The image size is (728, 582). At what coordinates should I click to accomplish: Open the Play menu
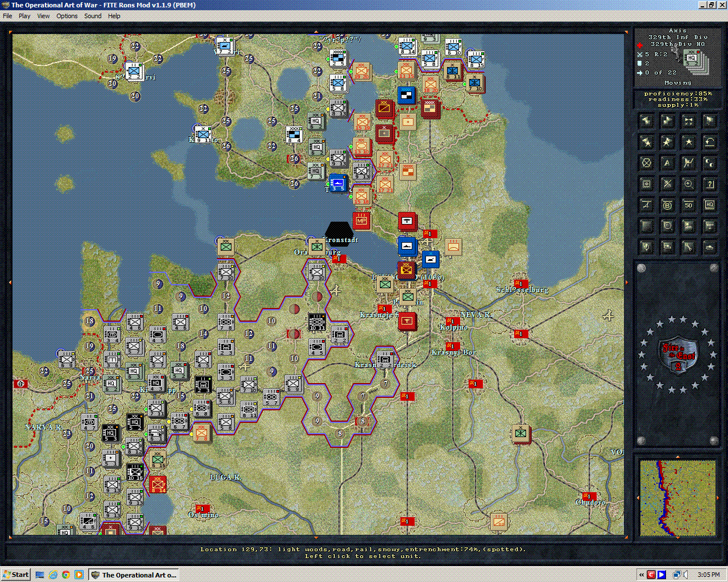coord(24,16)
